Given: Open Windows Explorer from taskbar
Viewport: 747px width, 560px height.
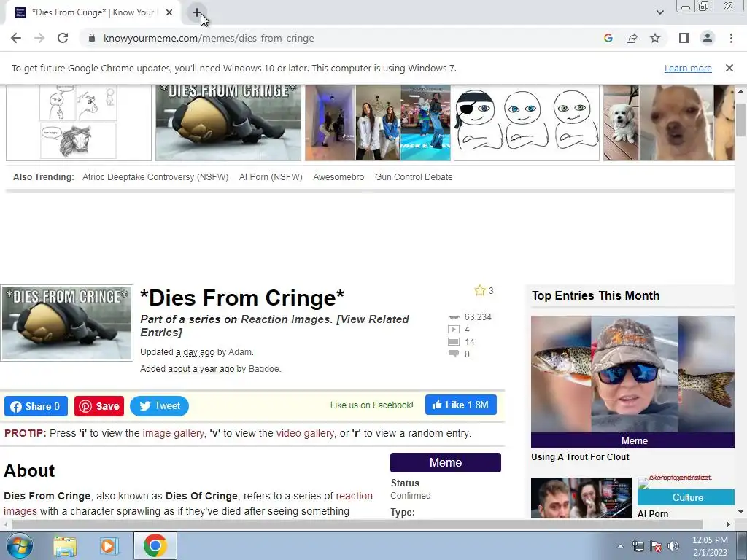Looking at the screenshot, I should [65, 545].
